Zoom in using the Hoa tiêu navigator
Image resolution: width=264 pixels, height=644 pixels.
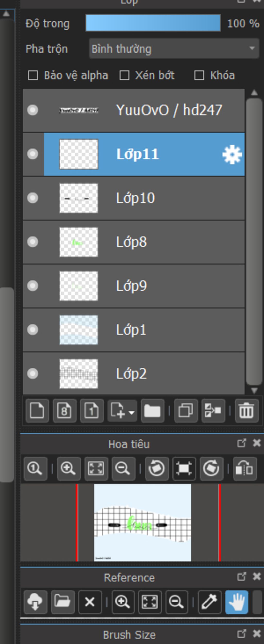[x=69, y=469]
